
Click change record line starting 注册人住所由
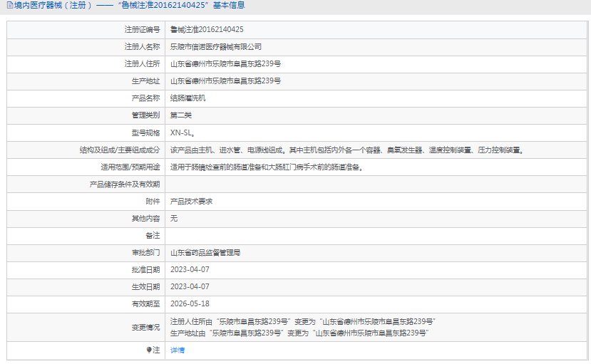(303, 321)
